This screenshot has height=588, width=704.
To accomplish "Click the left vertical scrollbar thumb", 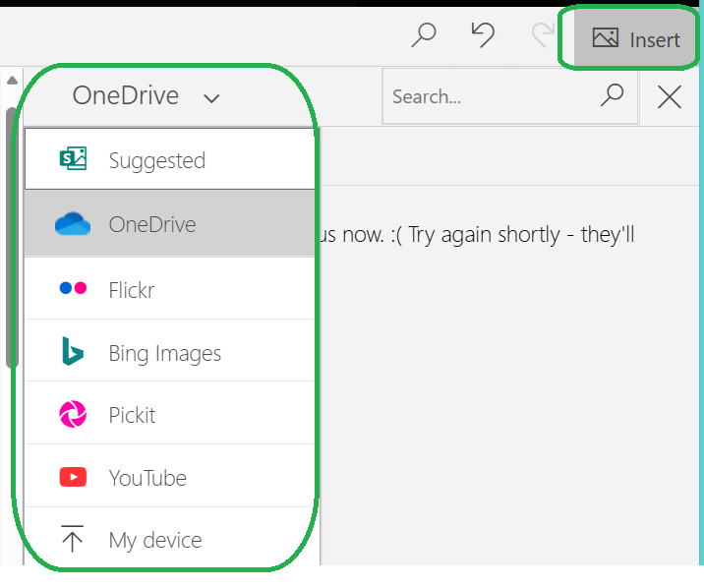I will [11, 238].
